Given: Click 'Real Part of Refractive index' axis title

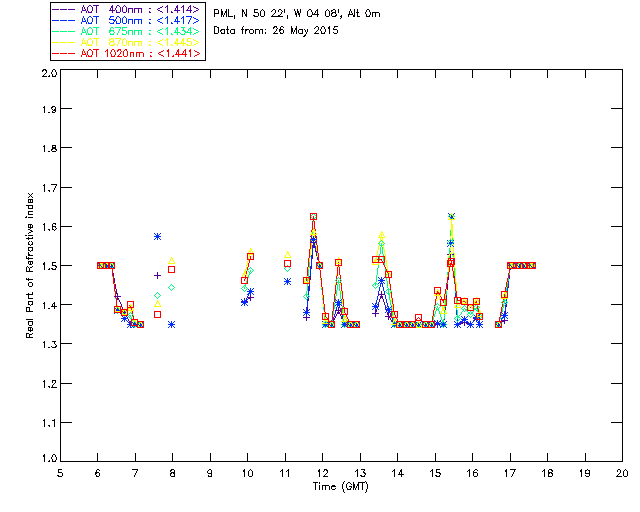Looking at the screenshot, I should pyautogui.click(x=30, y=266).
